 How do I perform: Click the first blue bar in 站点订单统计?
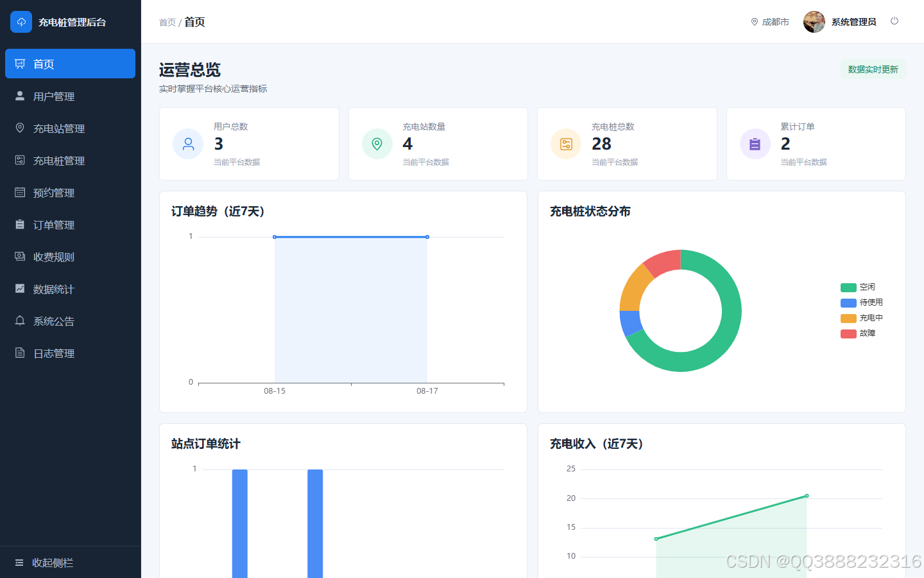coord(240,523)
